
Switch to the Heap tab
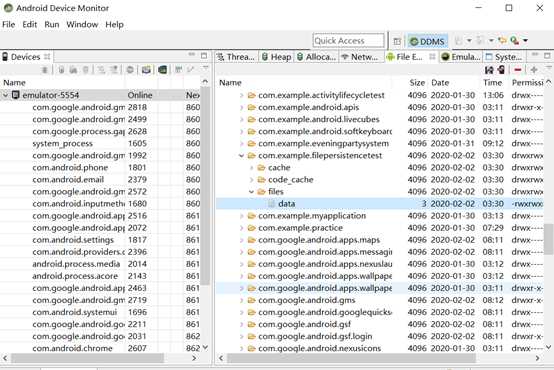click(x=276, y=57)
